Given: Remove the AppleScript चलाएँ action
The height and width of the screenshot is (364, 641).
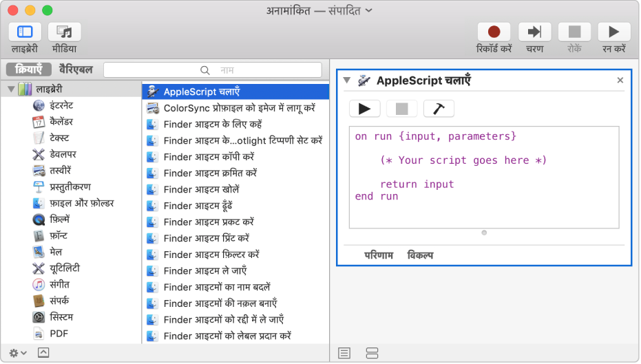Looking at the screenshot, I should [x=620, y=80].
